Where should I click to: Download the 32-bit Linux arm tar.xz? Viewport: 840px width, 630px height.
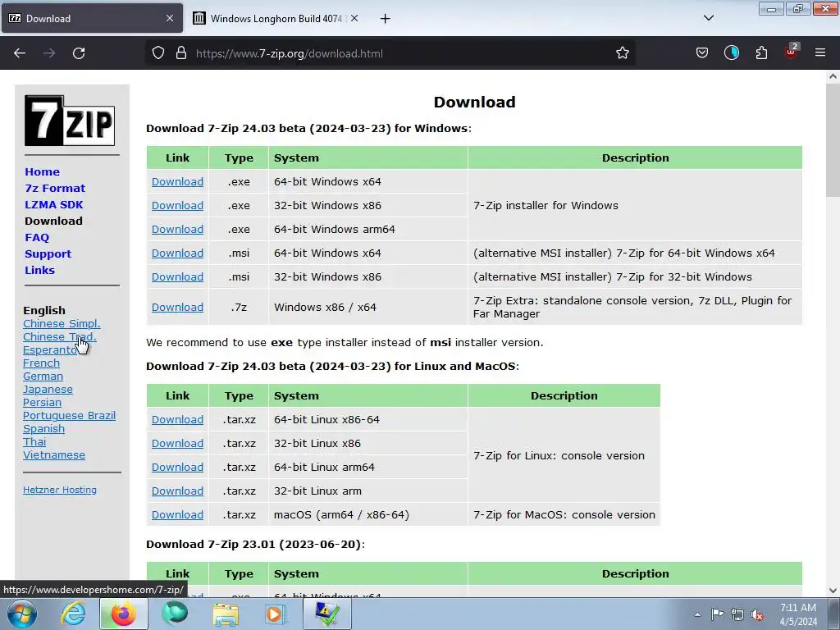click(x=177, y=491)
